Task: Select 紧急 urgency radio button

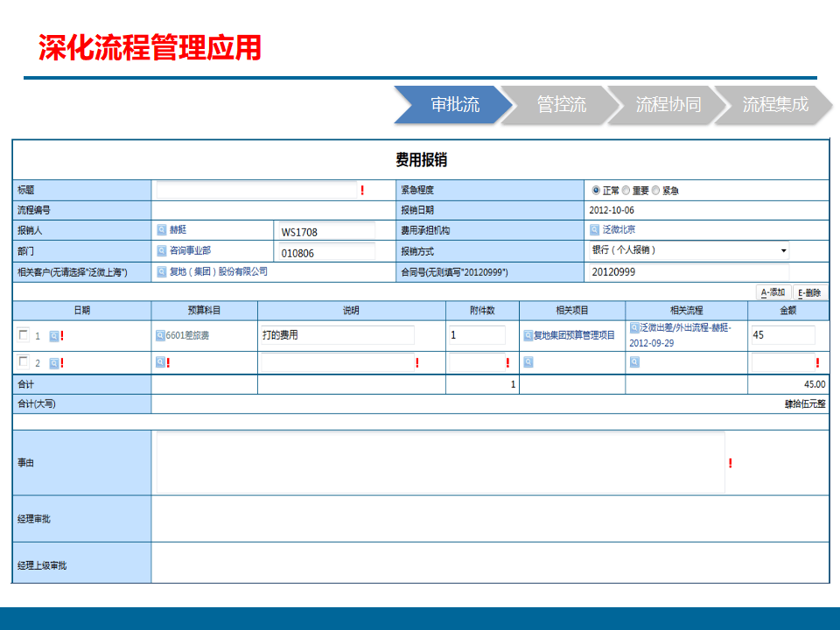Action: (x=655, y=190)
